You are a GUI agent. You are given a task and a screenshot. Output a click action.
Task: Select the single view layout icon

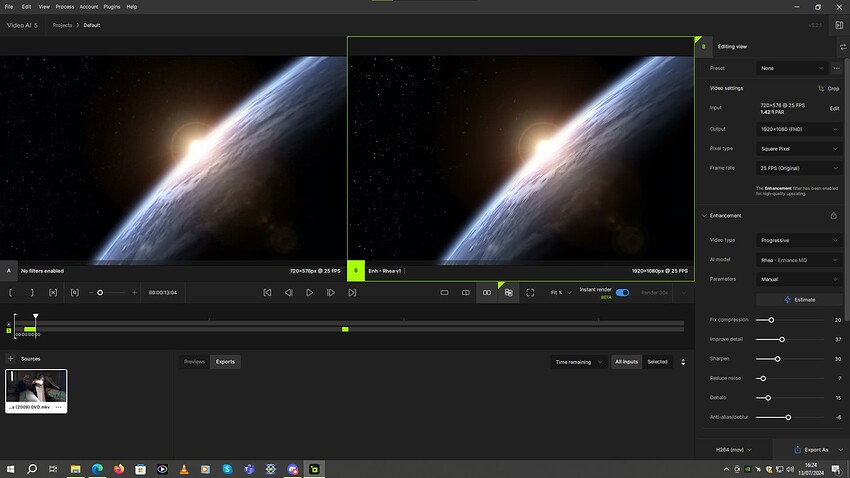pos(444,293)
